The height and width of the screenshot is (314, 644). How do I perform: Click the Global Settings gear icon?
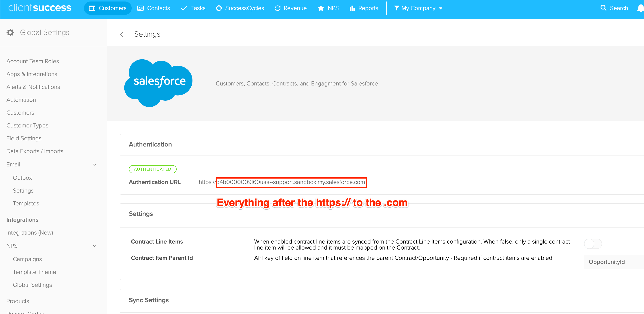10,33
